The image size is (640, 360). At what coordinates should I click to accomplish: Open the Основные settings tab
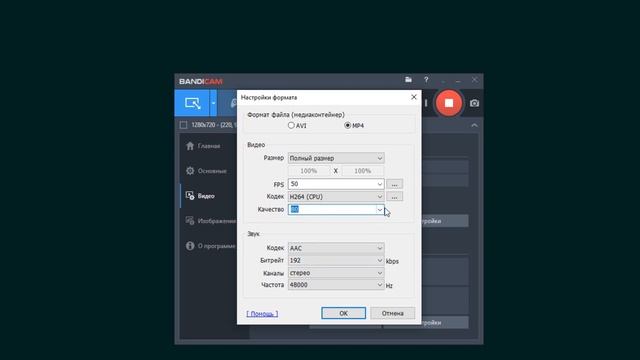206,171
